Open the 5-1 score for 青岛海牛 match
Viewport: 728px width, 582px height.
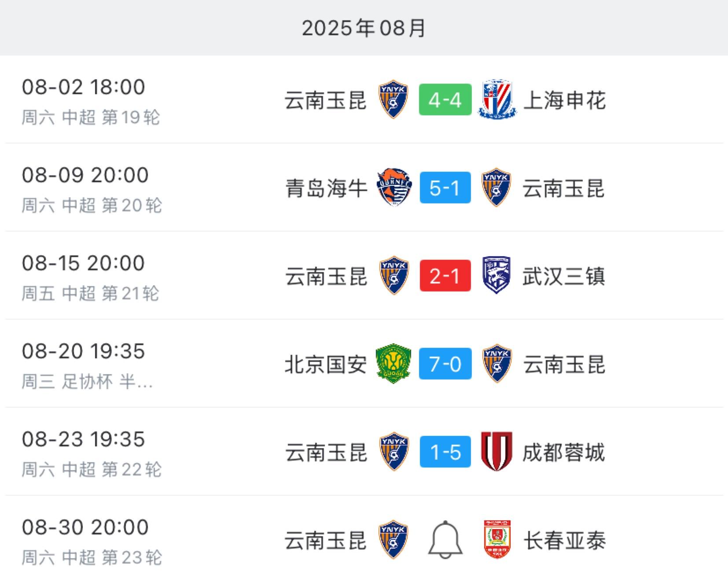pyautogui.click(x=445, y=188)
